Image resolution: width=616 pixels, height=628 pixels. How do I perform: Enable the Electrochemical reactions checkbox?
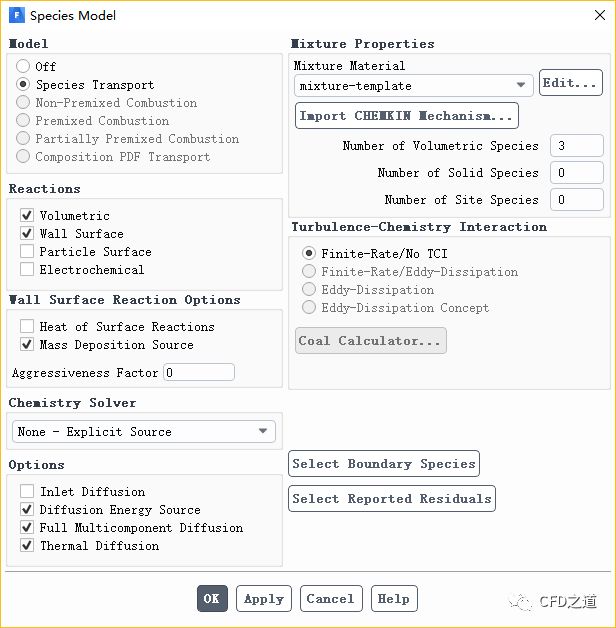[x=27, y=269]
